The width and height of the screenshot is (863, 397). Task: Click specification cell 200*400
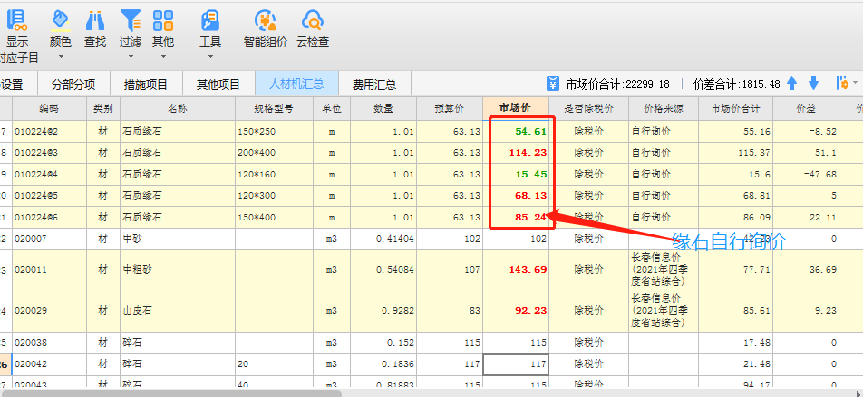[x=275, y=153]
